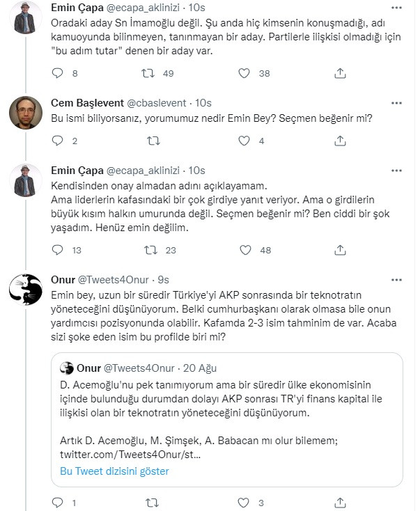The height and width of the screenshot is (511, 420).
Task: Open Onur's yin-yang cat avatar
Action: tap(26, 289)
